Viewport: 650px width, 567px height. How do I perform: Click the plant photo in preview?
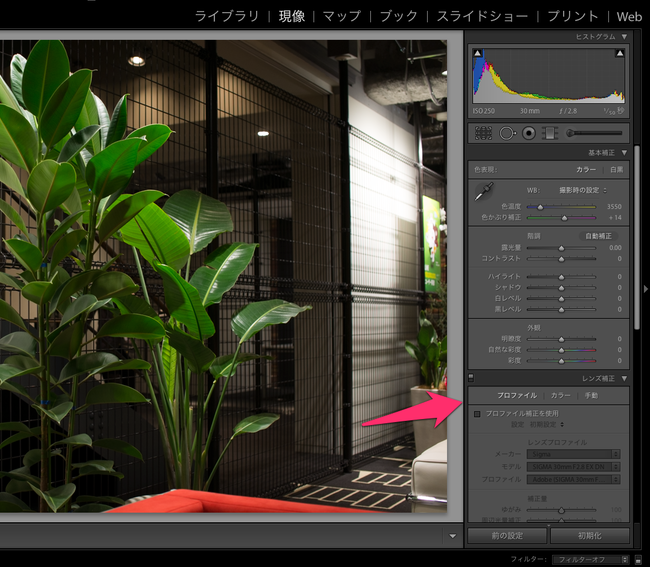coord(223,276)
